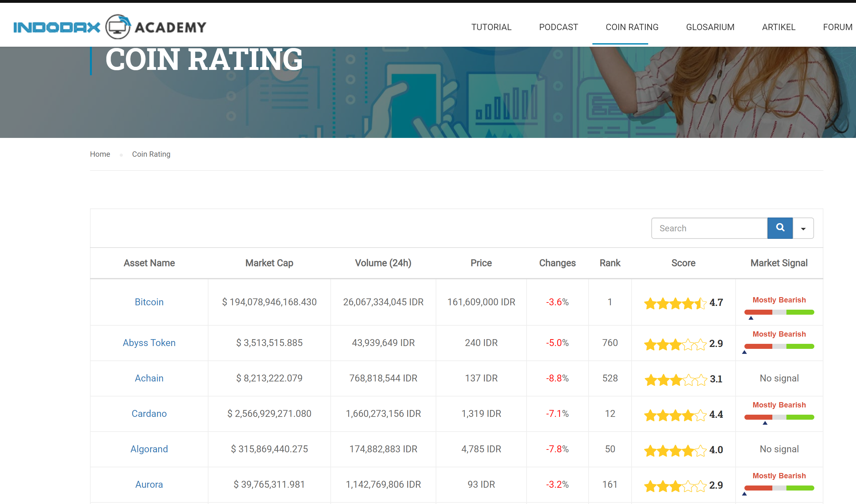Click Cardano's 4.4 star rating
This screenshot has width=856, height=504.
point(683,415)
